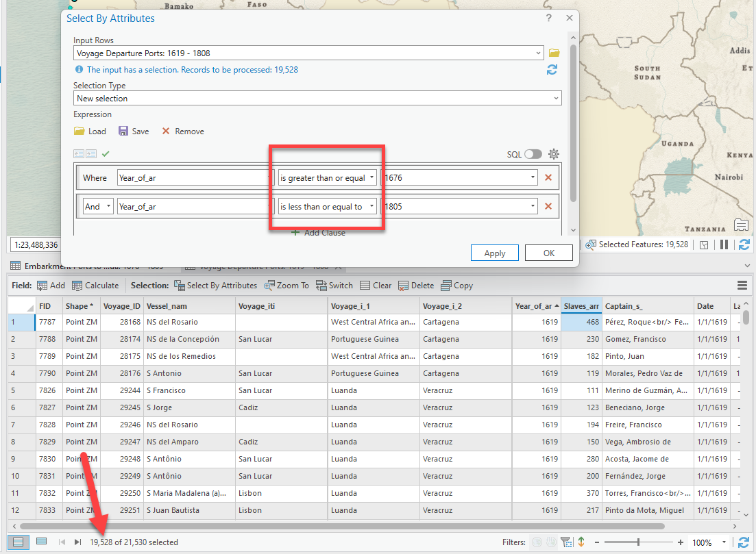Viewport: 756px width, 554px height.
Task: Open expression settings gear icon
Action: coord(554,154)
